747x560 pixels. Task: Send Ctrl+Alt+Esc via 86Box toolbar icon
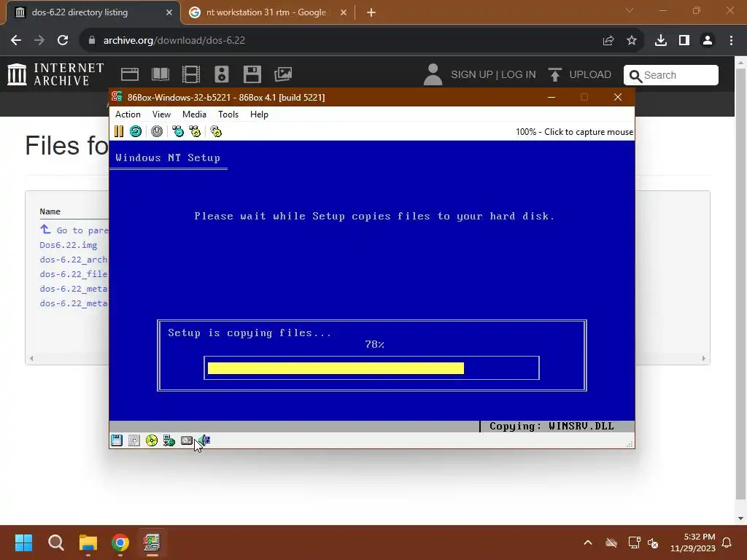tap(196, 131)
